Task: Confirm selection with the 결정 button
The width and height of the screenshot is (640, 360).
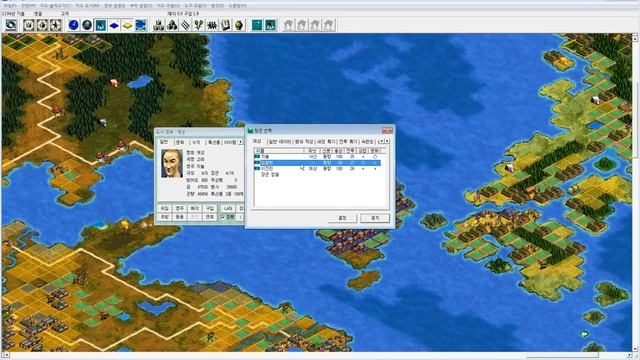Action: [x=342, y=218]
